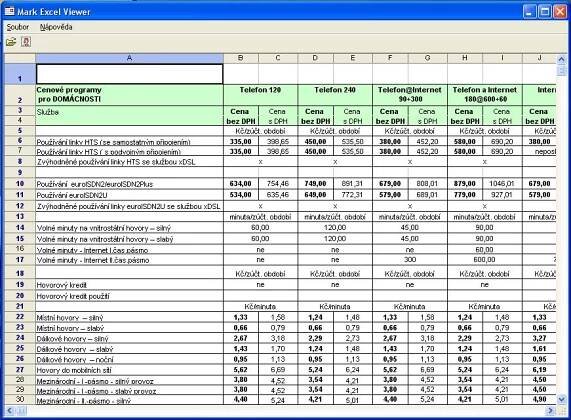Click the 'Telefon a Internet 180@600+60' cell
571x420 pixels.
[x=484, y=95]
